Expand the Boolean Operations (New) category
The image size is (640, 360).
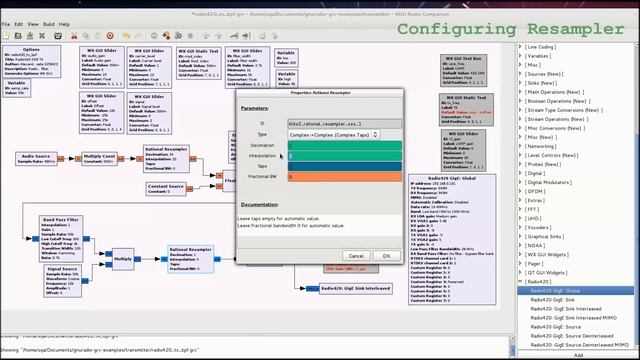[x=520, y=101]
